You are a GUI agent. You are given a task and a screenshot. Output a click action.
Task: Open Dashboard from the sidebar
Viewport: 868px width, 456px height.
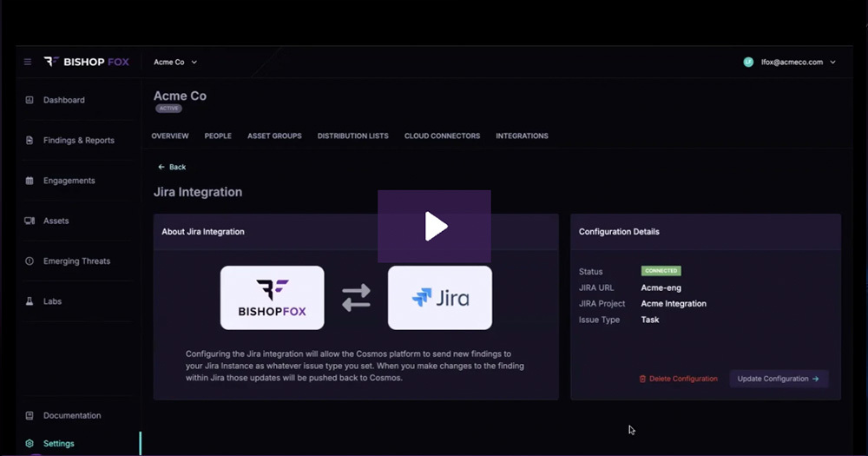tap(64, 100)
